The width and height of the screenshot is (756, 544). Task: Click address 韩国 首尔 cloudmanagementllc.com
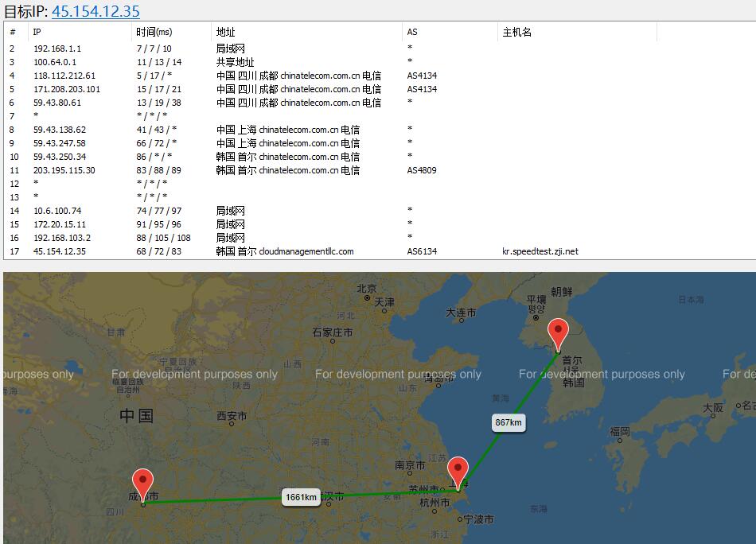pos(285,251)
